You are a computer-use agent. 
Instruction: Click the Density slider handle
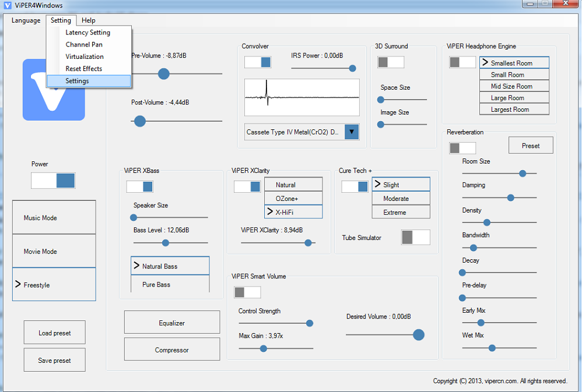point(487,223)
